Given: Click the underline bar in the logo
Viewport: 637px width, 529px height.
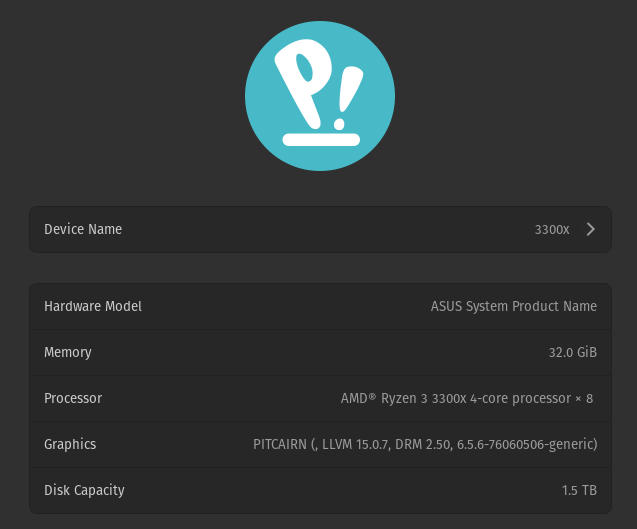Looking at the screenshot, I should click(320, 139).
